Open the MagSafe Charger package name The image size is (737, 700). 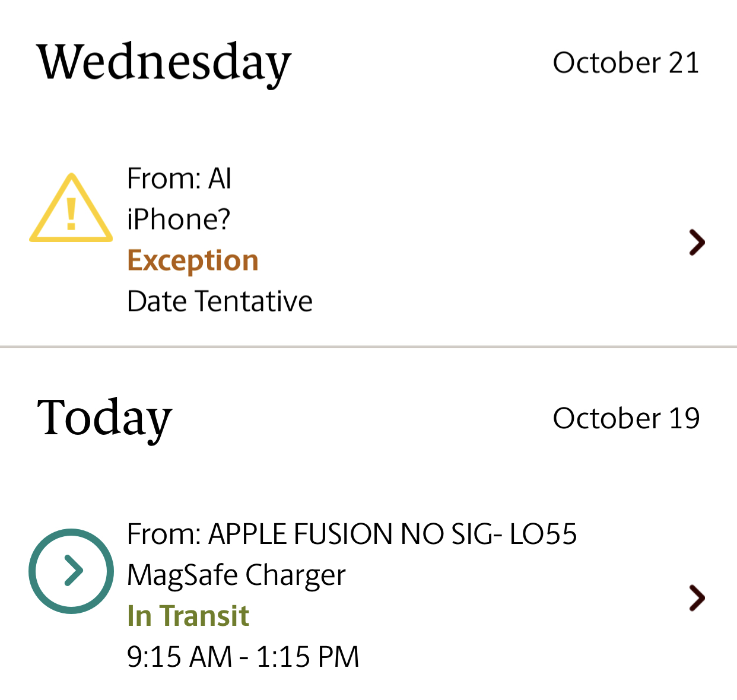tap(236, 575)
